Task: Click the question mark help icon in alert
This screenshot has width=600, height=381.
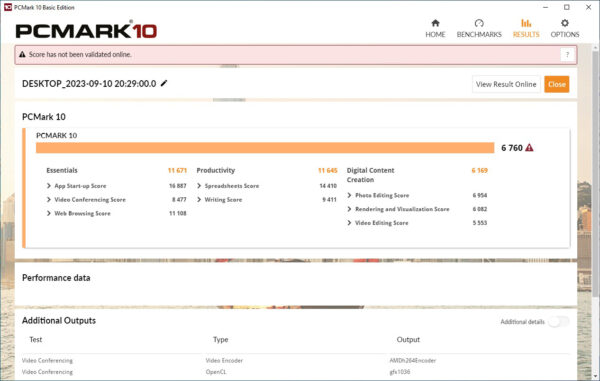Action: 567,55
